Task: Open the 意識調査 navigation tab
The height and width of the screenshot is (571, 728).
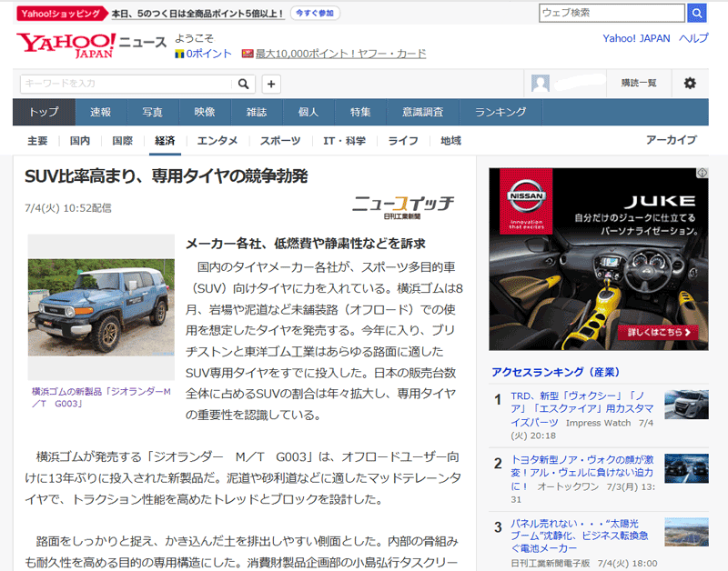Action: click(423, 112)
